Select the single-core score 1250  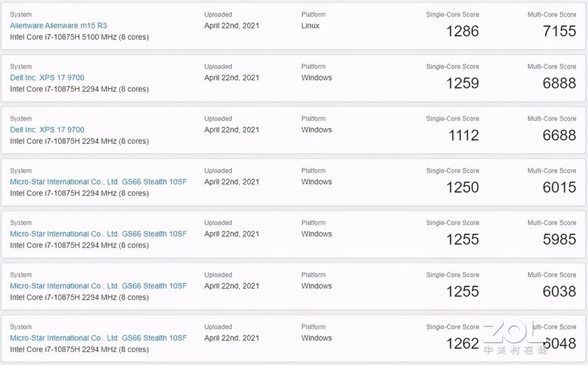(x=463, y=187)
